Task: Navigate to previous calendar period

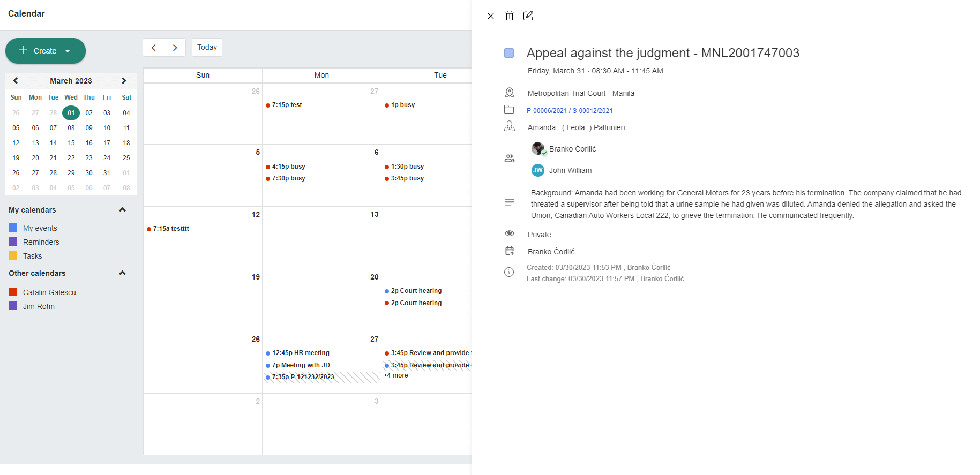Action: (x=154, y=48)
